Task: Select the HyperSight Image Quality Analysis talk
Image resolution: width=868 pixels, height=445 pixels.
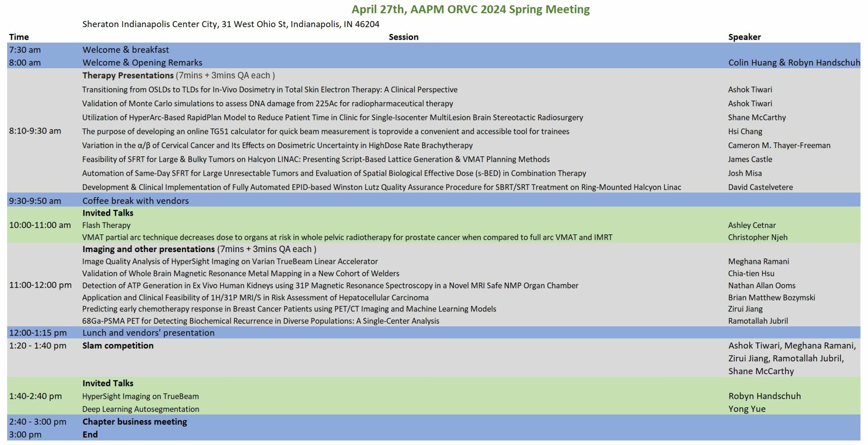Action: (230, 261)
